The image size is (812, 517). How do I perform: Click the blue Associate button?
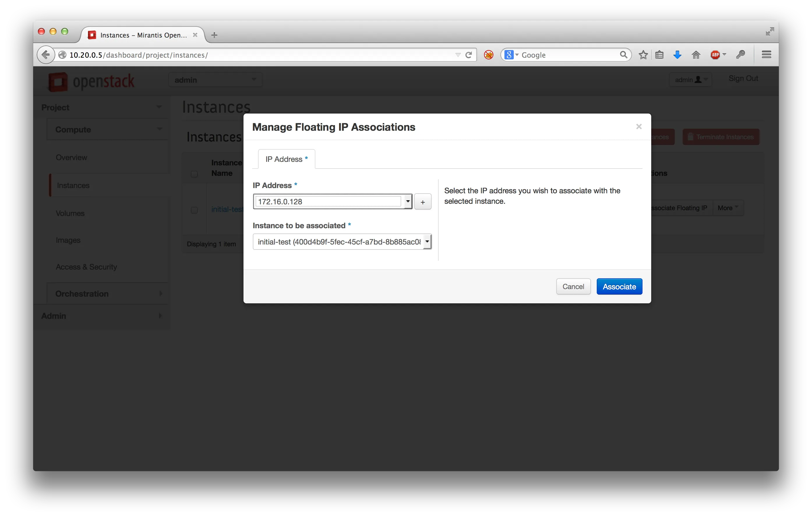pyautogui.click(x=619, y=286)
